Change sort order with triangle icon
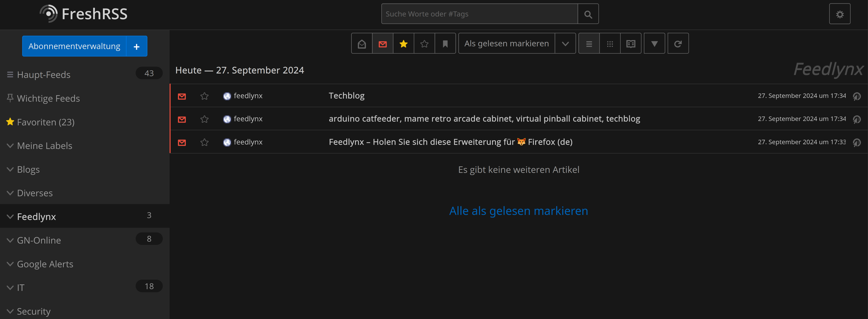Screen dimensions: 868x319 tap(654, 43)
